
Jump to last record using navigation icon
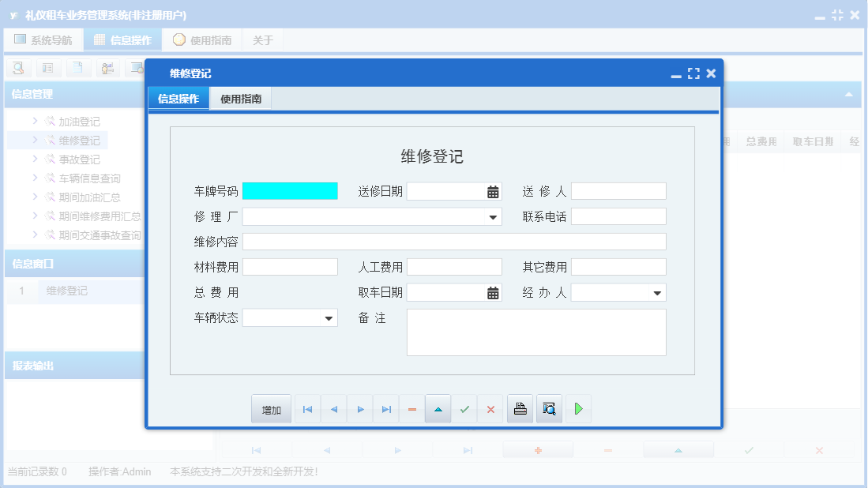386,408
